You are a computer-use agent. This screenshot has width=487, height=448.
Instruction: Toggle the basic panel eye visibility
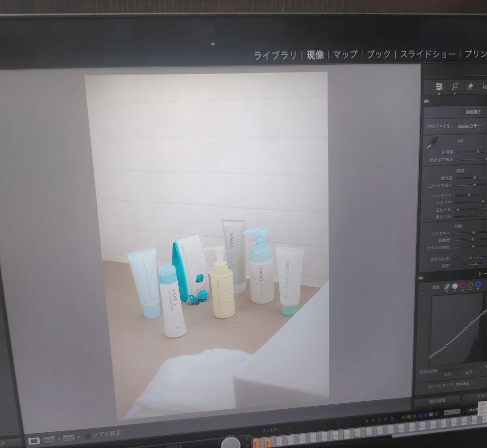pyautogui.click(x=426, y=101)
